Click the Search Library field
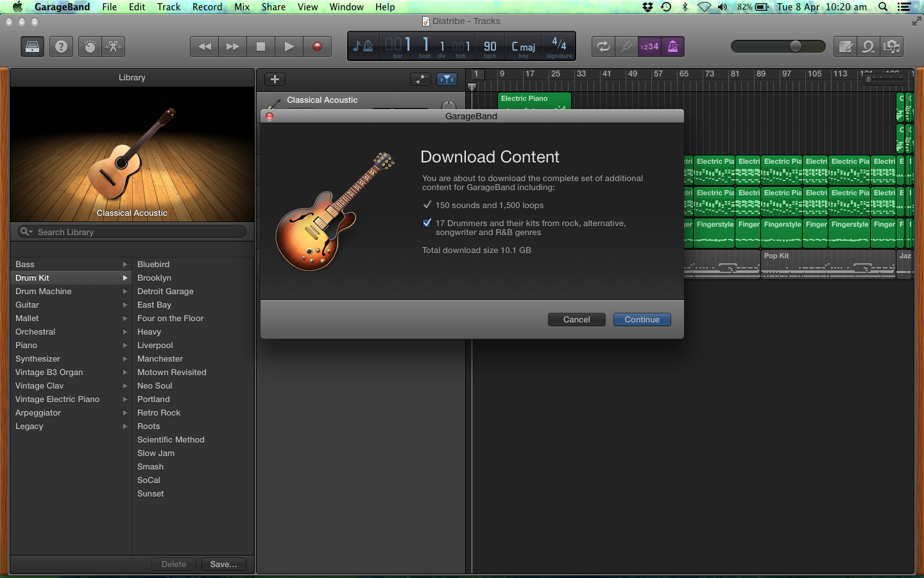Image resolution: width=924 pixels, height=578 pixels. [x=132, y=232]
